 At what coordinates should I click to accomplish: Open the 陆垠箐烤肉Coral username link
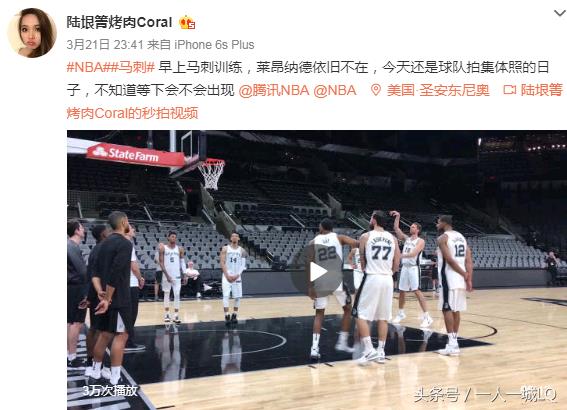tap(119, 22)
